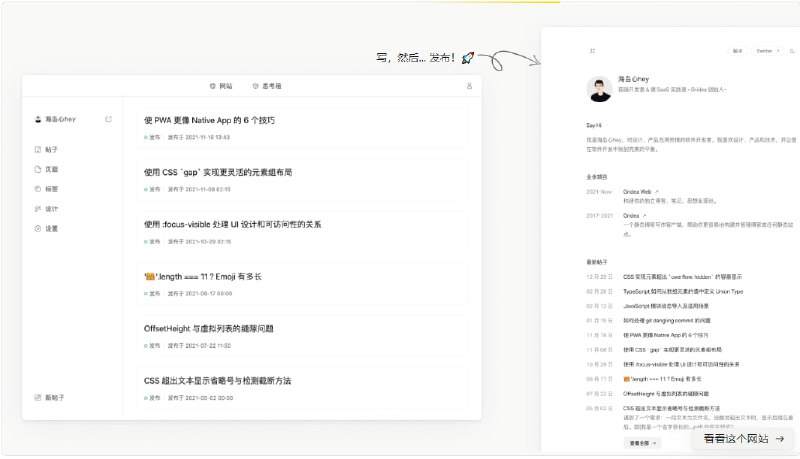
Task: Click the user account icon in editor top bar
Action: 469,86
